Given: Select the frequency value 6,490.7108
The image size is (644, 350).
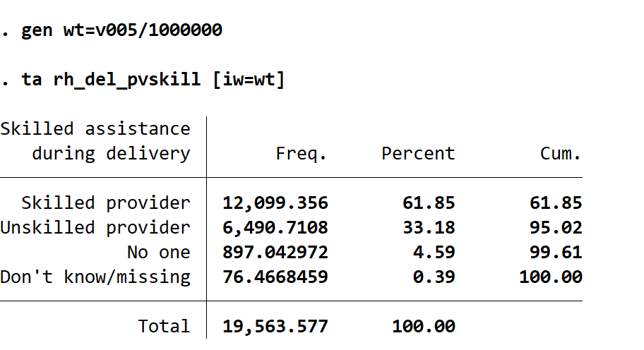Looking at the screenshot, I should (x=275, y=228).
